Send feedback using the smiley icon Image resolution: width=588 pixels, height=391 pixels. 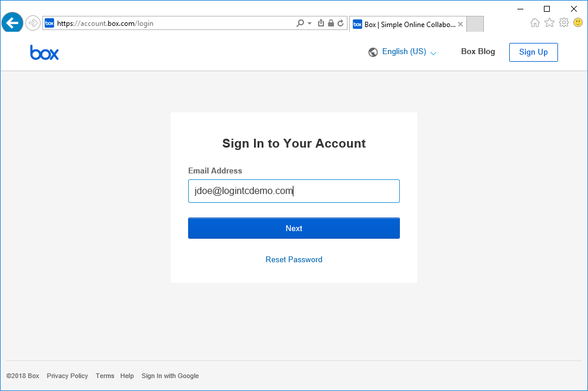pos(577,22)
